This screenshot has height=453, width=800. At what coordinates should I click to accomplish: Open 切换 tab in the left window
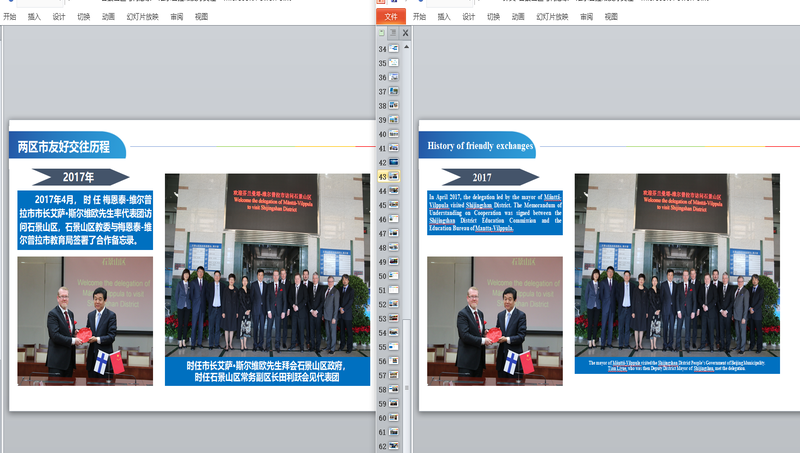click(84, 17)
